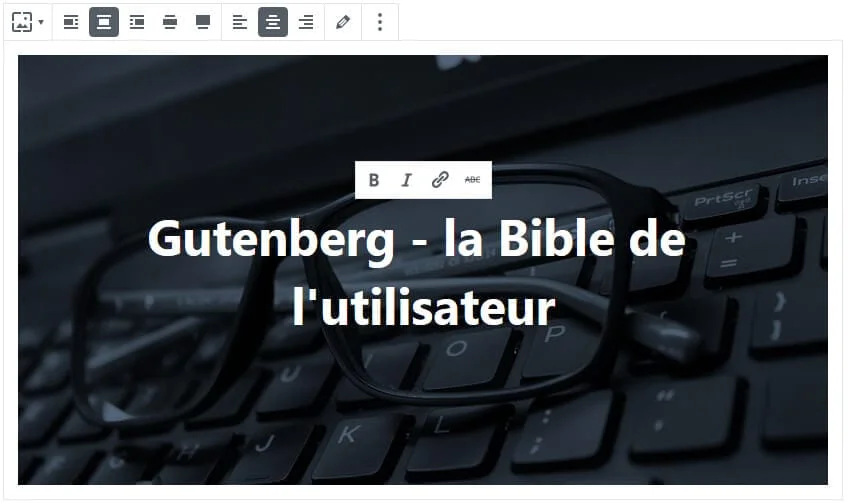Click the small arrow beside Cover icon

[x=41, y=22]
